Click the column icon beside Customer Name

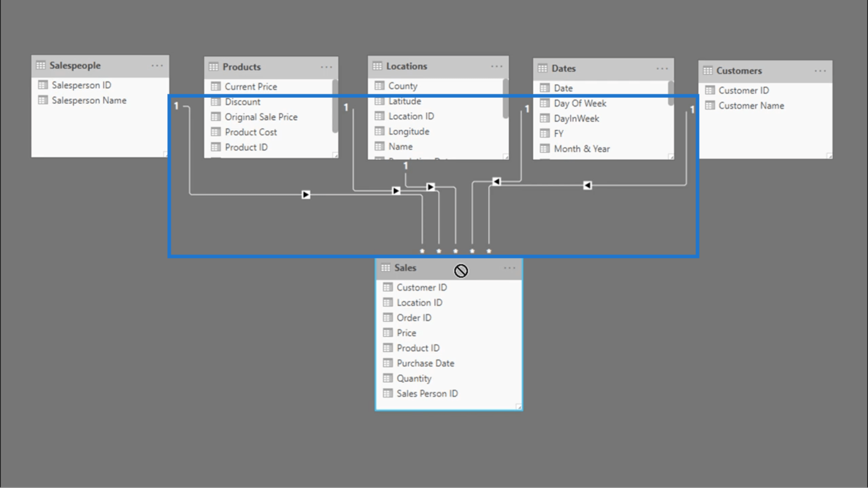710,106
